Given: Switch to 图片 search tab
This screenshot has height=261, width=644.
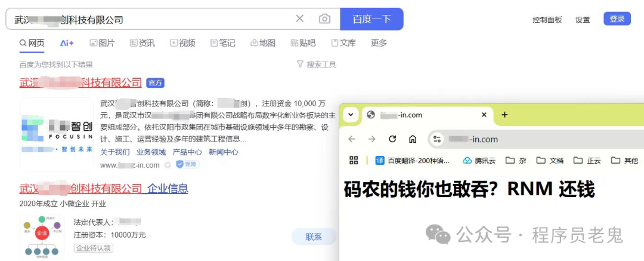Looking at the screenshot, I should tap(103, 43).
